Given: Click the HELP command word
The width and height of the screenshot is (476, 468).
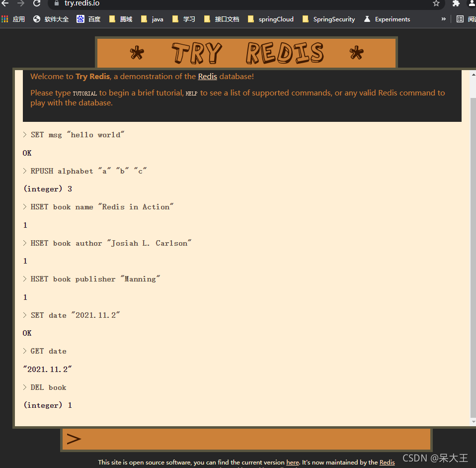Looking at the screenshot, I should (191, 94).
